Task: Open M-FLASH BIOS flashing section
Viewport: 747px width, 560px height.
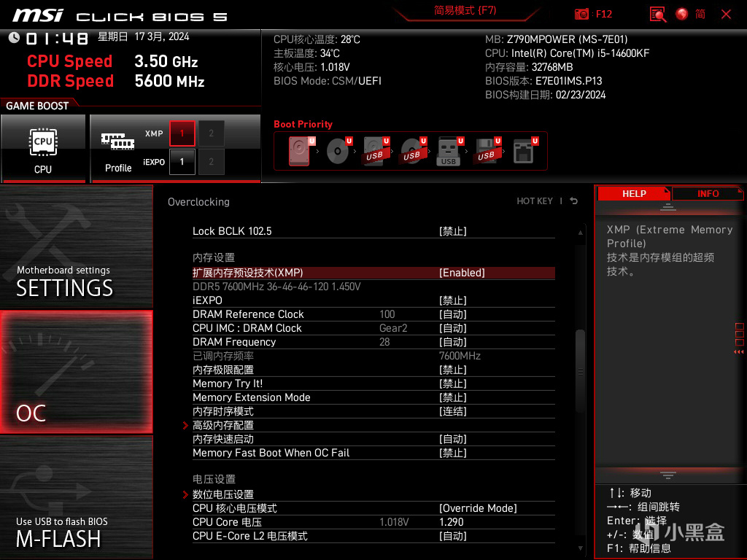Action: (76, 497)
